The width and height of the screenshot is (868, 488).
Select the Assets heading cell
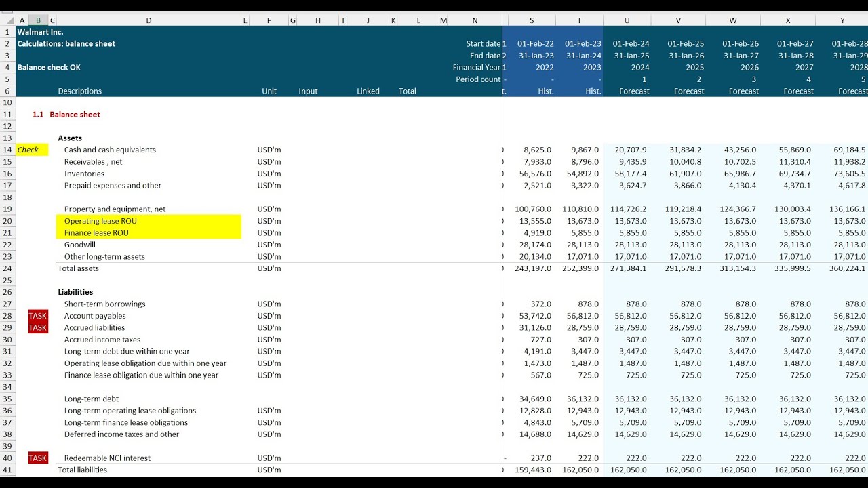point(71,138)
